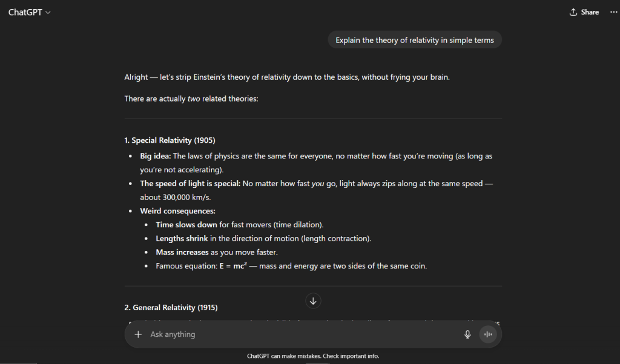Viewport: 620px width, 364px height.
Task: Click the heading '1. Special Relativity (1905)'
Action: click(170, 140)
